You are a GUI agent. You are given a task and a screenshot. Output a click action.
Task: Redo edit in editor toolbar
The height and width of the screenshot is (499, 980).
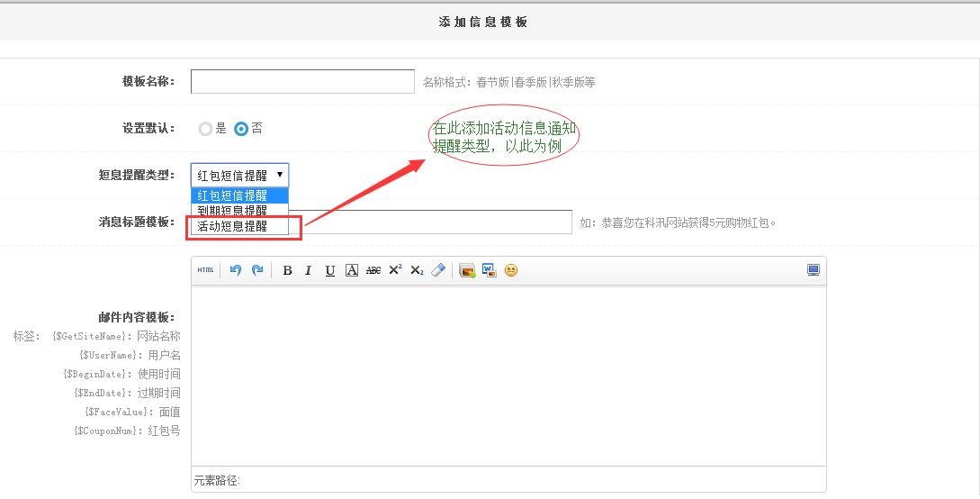click(x=256, y=270)
